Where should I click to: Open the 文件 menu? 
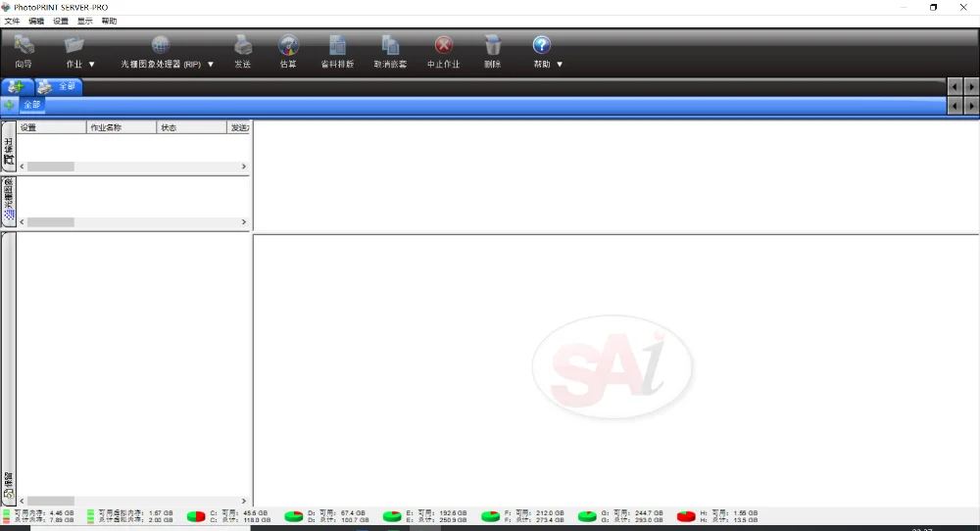point(12,22)
